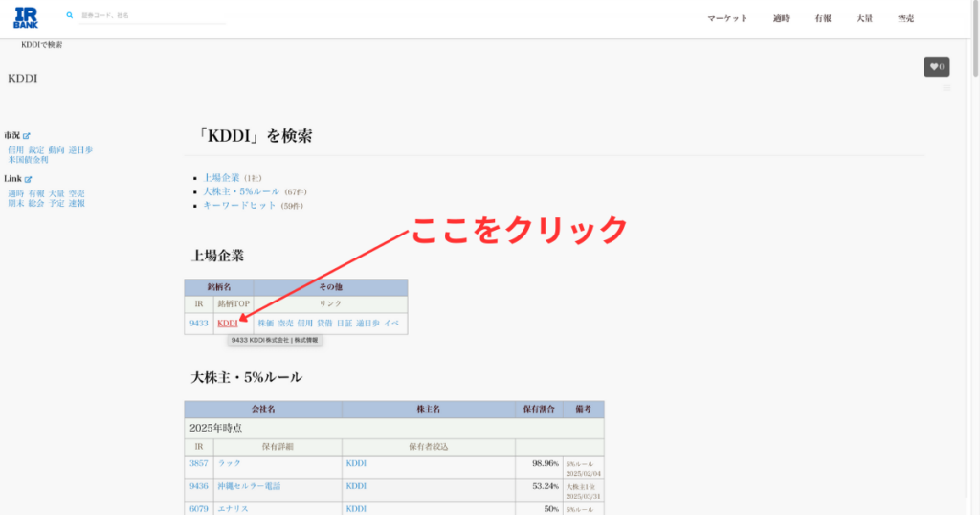Viewport: 980px width, 515px height.
Task: Open KDDI shareholder link in エナリス row
Action: pyautogui.click(x=356, y=509)
